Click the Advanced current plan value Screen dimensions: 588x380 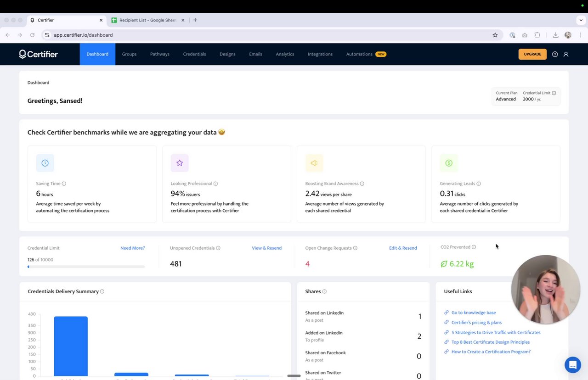506,99
